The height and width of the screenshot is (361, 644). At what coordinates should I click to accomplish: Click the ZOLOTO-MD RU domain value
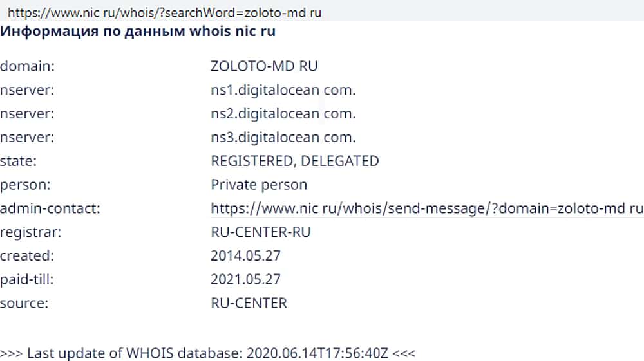264,66
